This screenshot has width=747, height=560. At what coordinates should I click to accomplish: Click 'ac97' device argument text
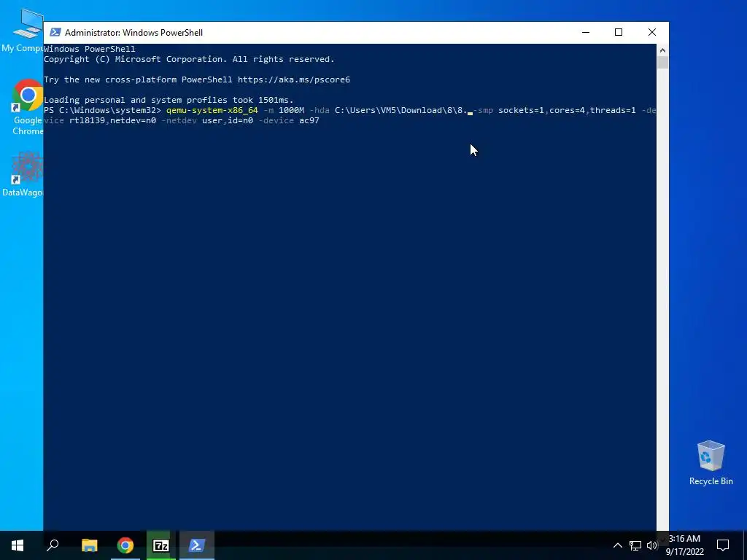(x=309, y=120)
